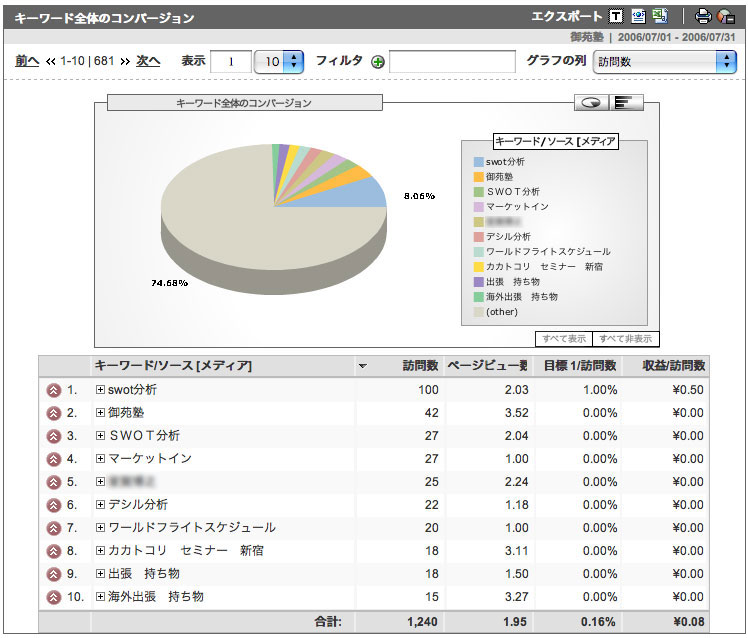The width and height of the screenshot is (748, 638).
Task: Click the print report icon
Action: 703,16
